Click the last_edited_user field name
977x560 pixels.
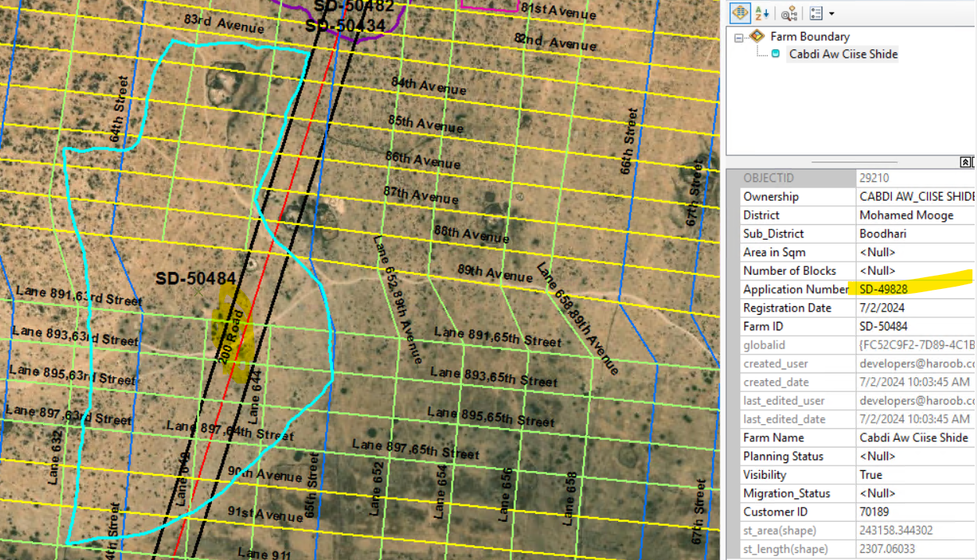(784, 401)
